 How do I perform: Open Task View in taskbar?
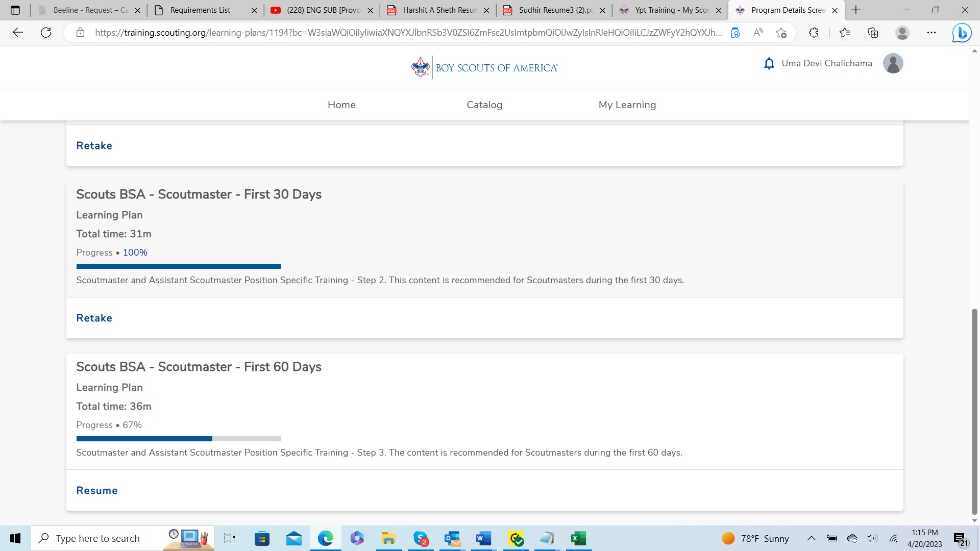[230, 538]
